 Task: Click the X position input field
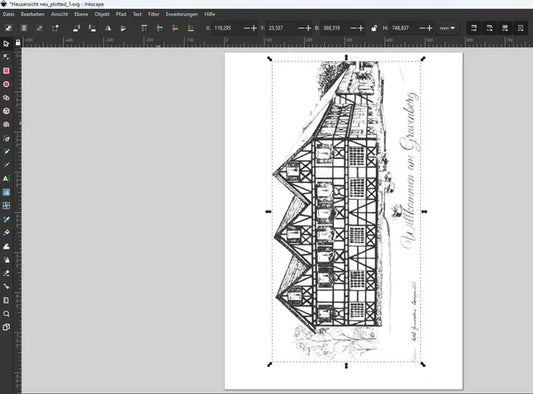(x=227, y=28)
